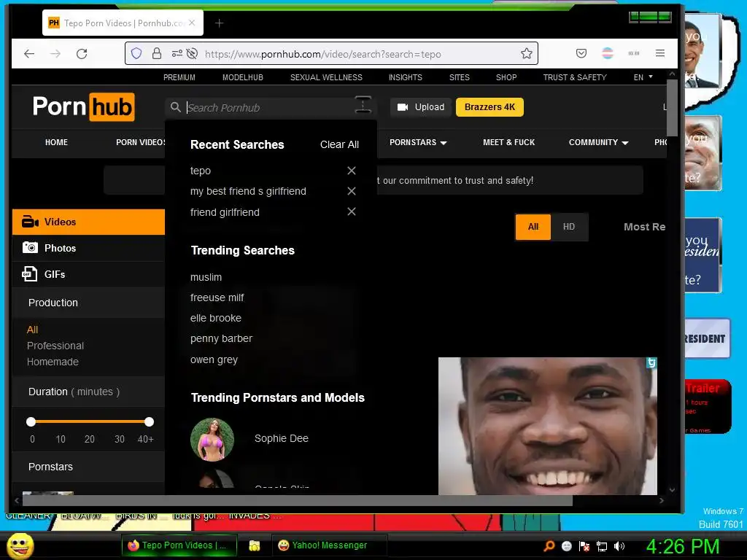Open the Shop top link

506,77
